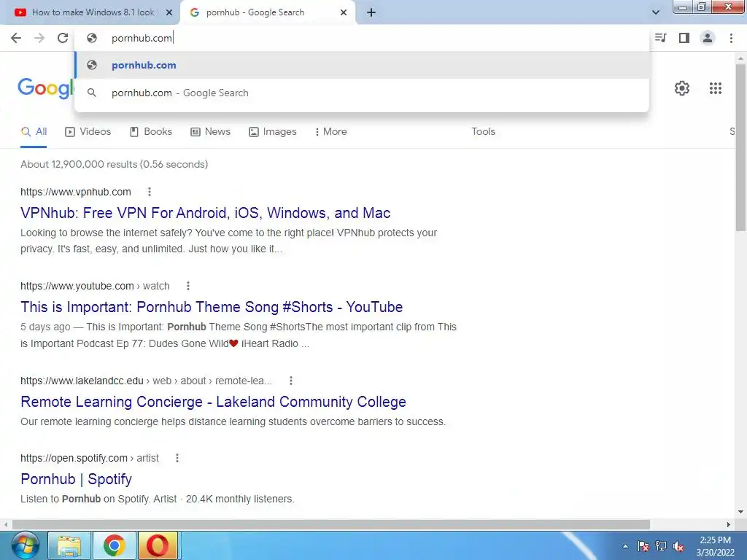Open the Chrome three-dot menu

coord(731,38)
